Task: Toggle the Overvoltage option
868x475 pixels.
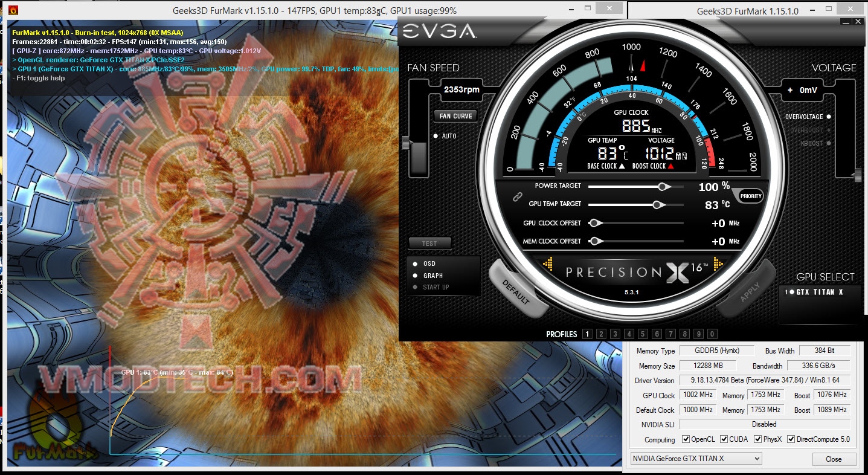Action: 808,117
